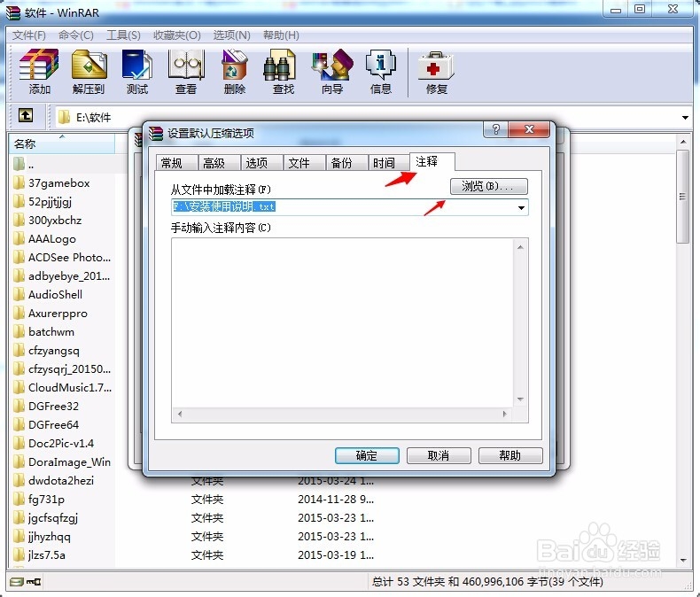Click the Delete (删除) toolbar icon

(235, 72)
